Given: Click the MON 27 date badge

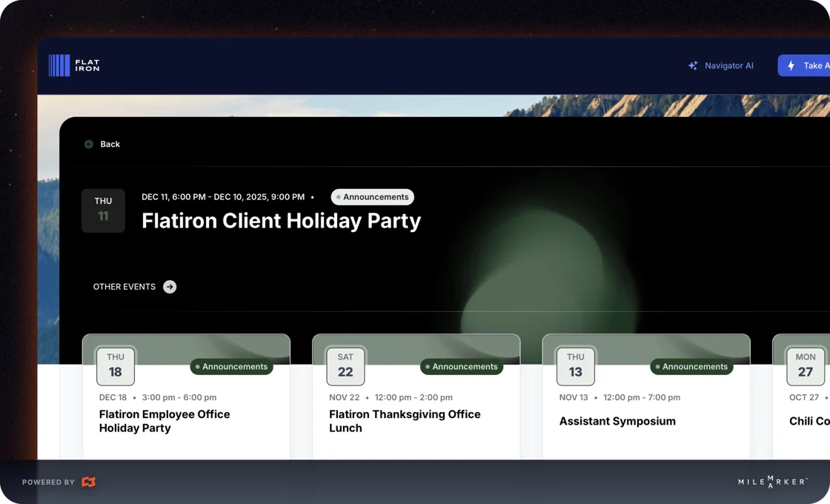Looking at the screenshot, I should 806,366.
